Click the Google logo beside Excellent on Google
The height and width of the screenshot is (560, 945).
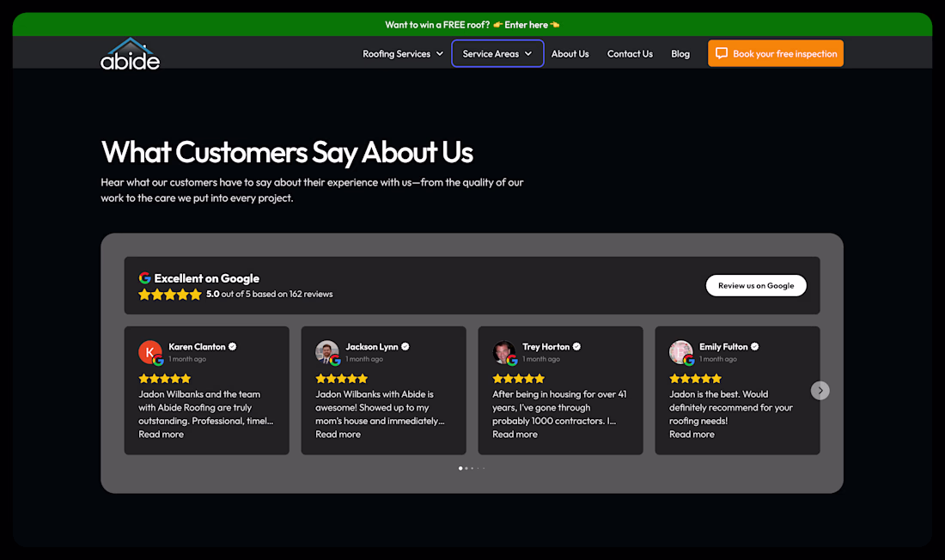point(144,278)
